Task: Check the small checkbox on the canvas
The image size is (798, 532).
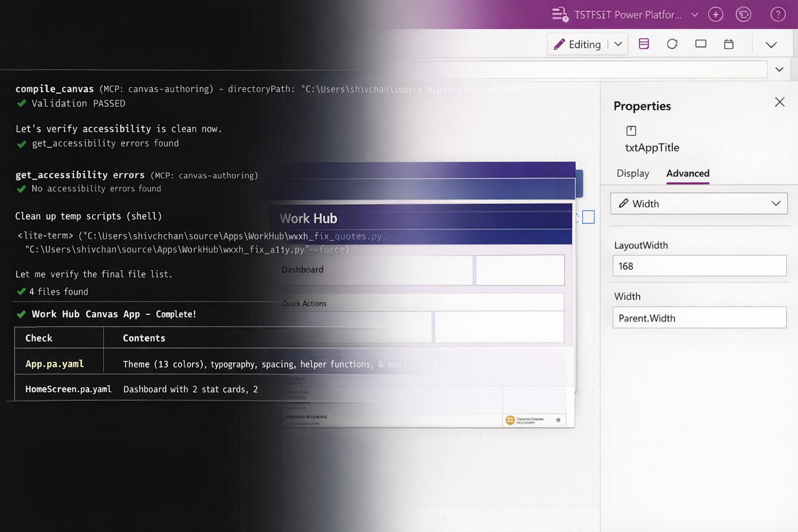Action: [589, 217]
